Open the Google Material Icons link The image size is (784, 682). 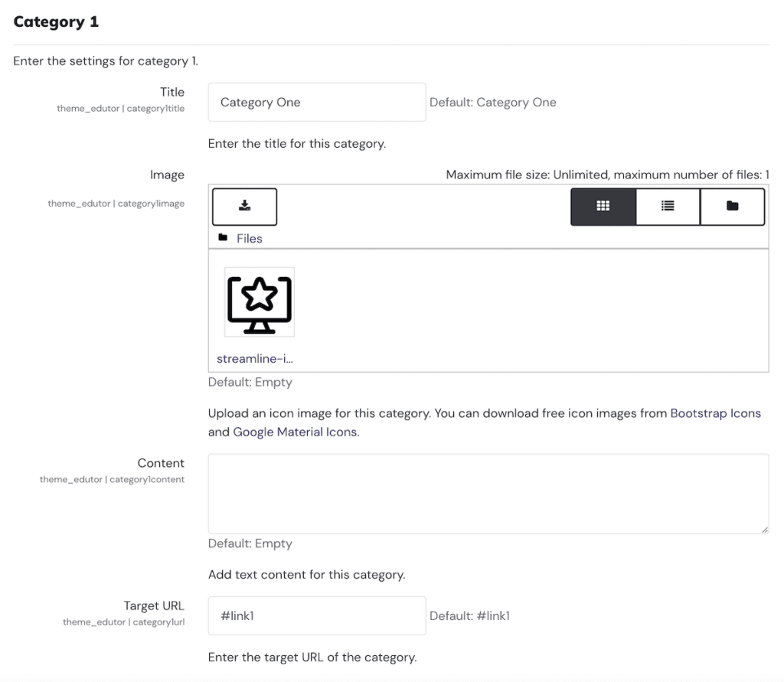296,432
